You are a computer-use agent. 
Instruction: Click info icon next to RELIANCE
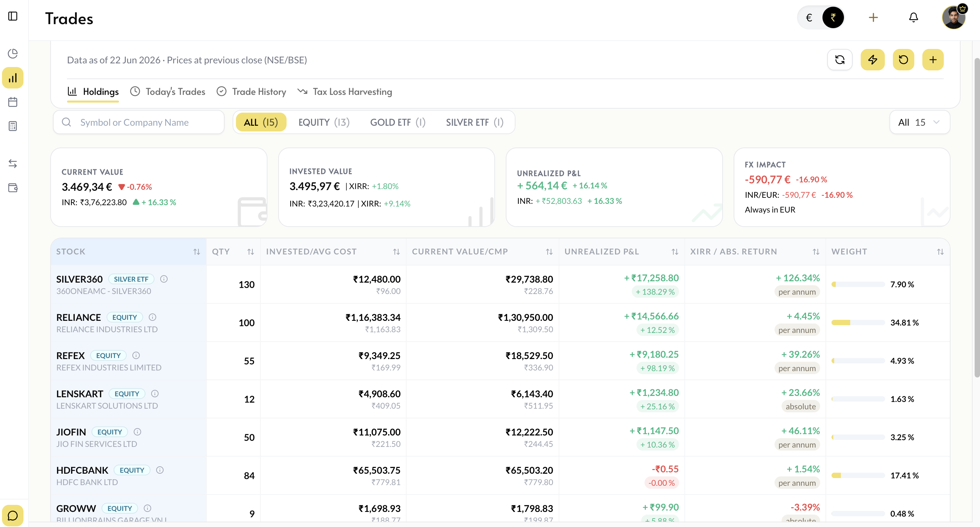(152, 317)
